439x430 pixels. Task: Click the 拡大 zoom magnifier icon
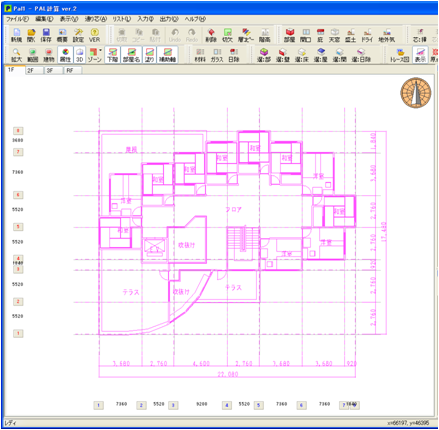(16, 55)
